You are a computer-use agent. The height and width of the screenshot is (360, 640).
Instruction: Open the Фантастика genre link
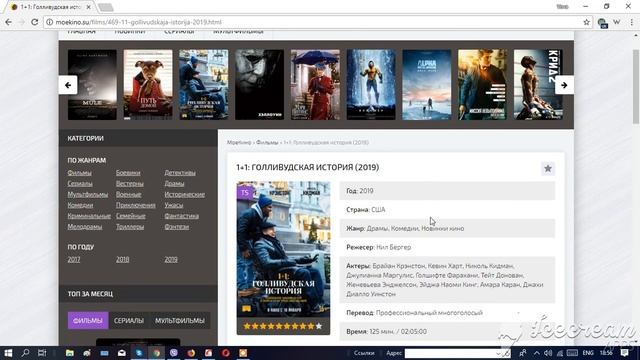pos(182,216)
